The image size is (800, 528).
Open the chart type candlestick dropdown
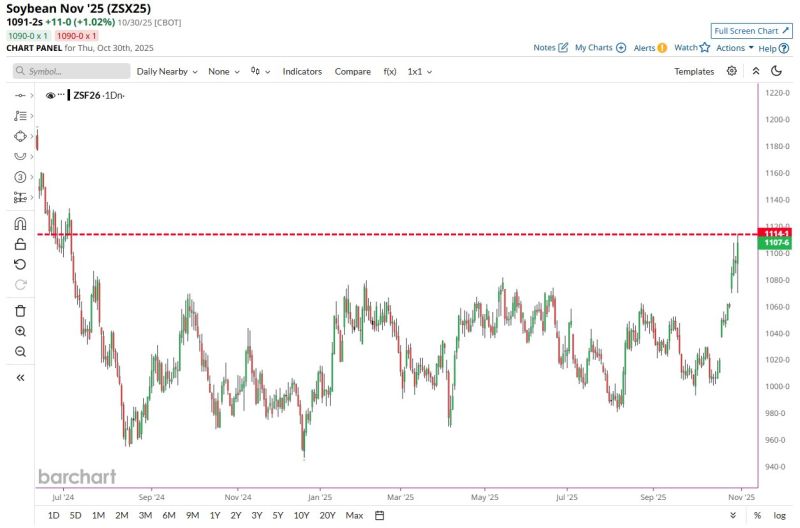(x=260, y=71)
